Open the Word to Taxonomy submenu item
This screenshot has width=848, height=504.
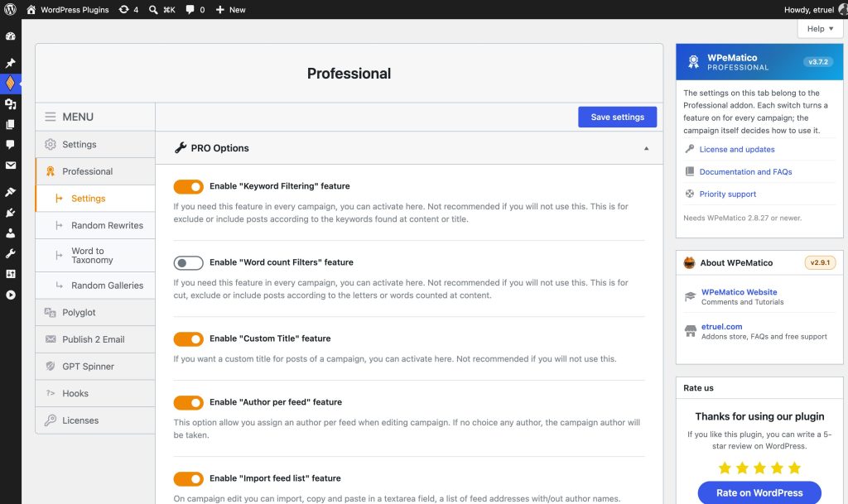[95, 255]
